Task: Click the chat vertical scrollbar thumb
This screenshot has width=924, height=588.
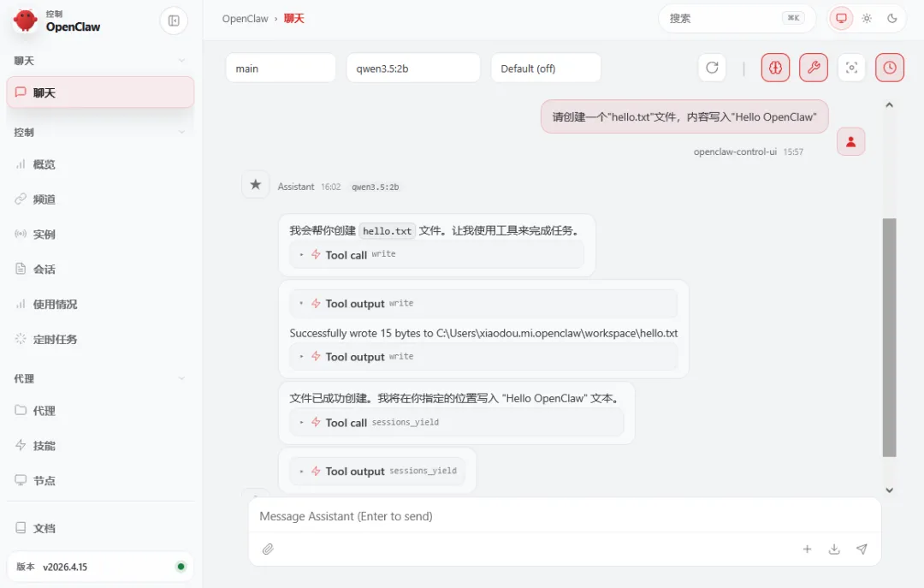Action: 889,337
